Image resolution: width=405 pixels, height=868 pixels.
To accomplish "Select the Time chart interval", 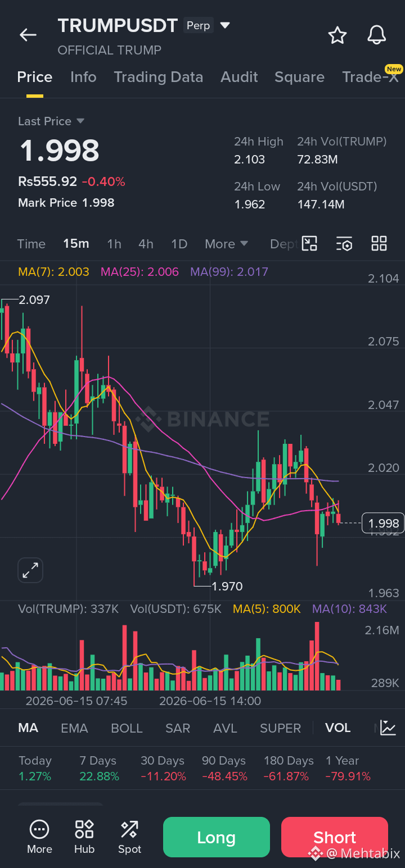I will pyautogui.click(x=31, y=244).
